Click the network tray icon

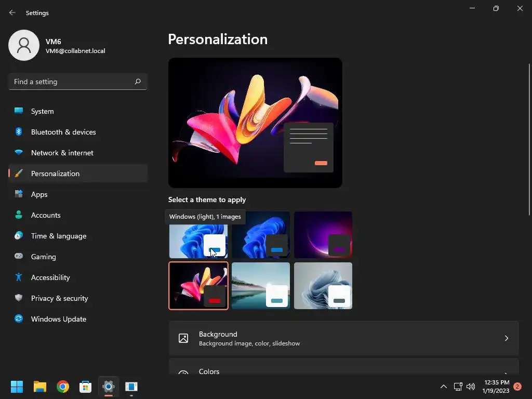pos(458,387)
